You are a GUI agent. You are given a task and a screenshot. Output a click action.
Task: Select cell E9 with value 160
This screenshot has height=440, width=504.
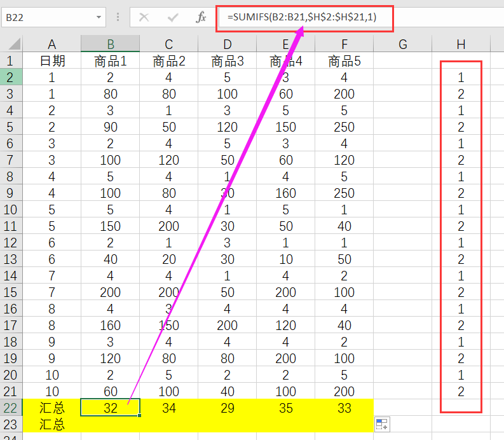(x=286, y=193)
